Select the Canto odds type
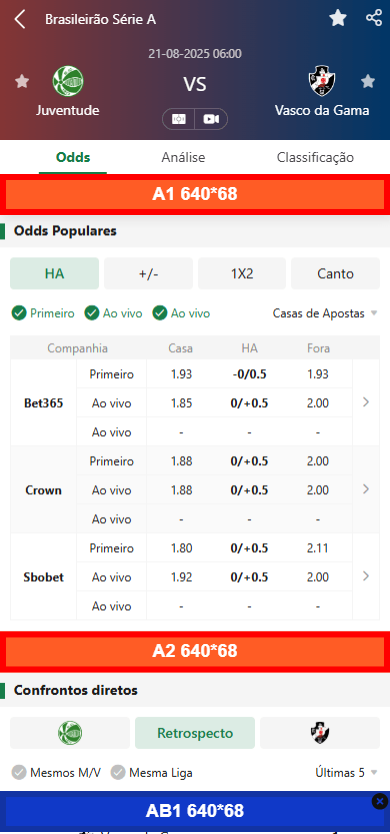 (335, 273)
